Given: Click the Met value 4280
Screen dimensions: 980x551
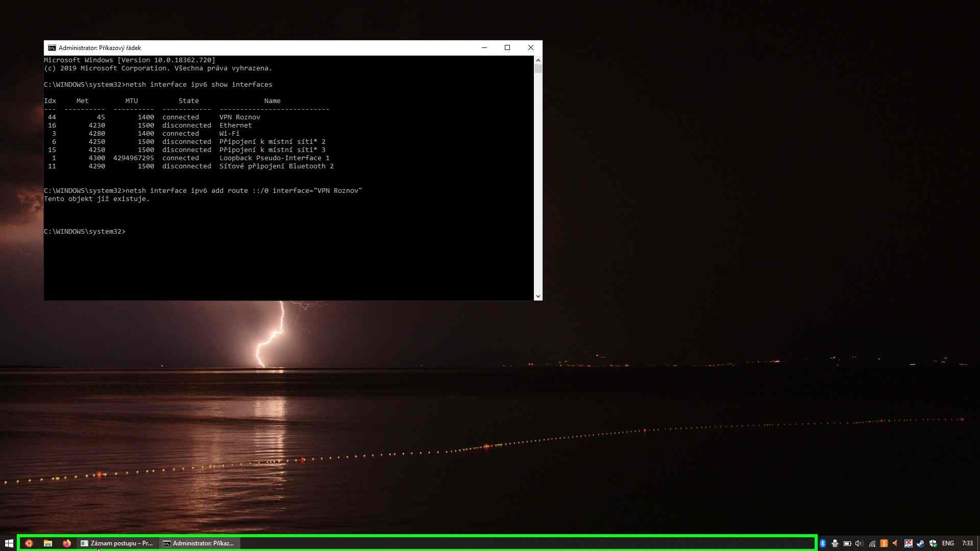Looking at the screenshot, I should pyautogui.click(x=96, y=134).
